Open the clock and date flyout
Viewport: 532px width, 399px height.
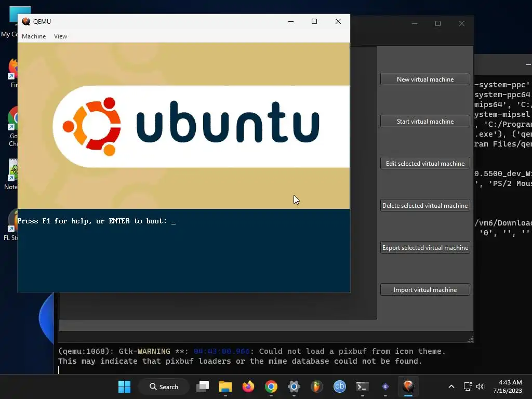click(508, 387)
